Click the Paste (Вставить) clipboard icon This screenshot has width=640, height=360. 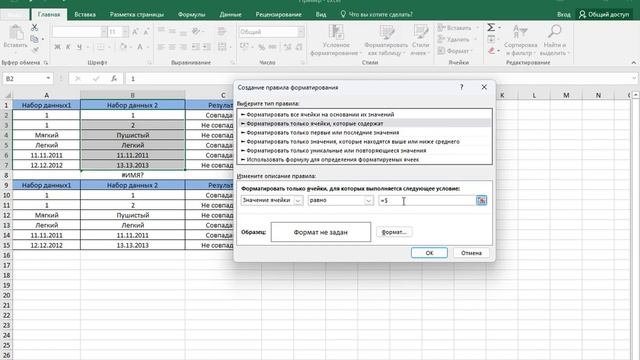click(x=16, y=33)
